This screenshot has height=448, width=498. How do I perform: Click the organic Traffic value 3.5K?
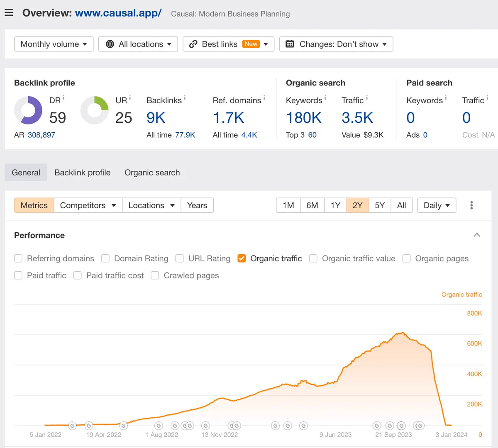coord(357,118)
